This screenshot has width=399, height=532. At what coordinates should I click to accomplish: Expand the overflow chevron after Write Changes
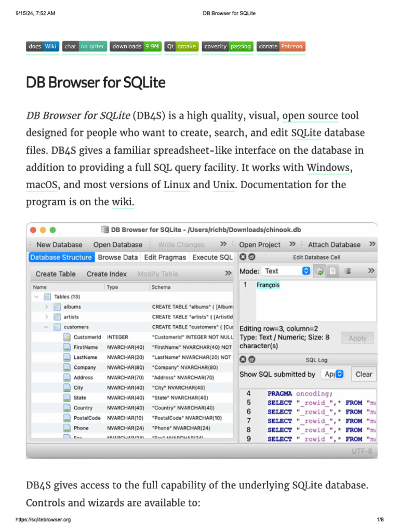pyautogui.click(x=223, y=244)
